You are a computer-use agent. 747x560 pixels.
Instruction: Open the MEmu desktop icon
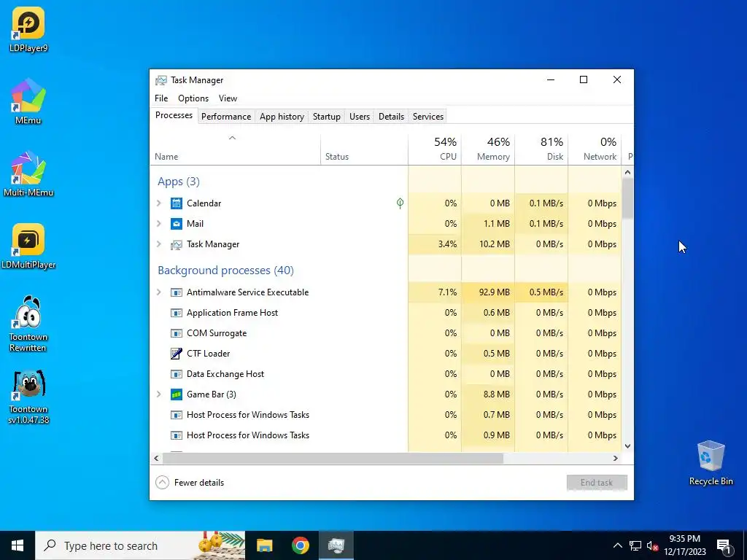pos(28,101)
